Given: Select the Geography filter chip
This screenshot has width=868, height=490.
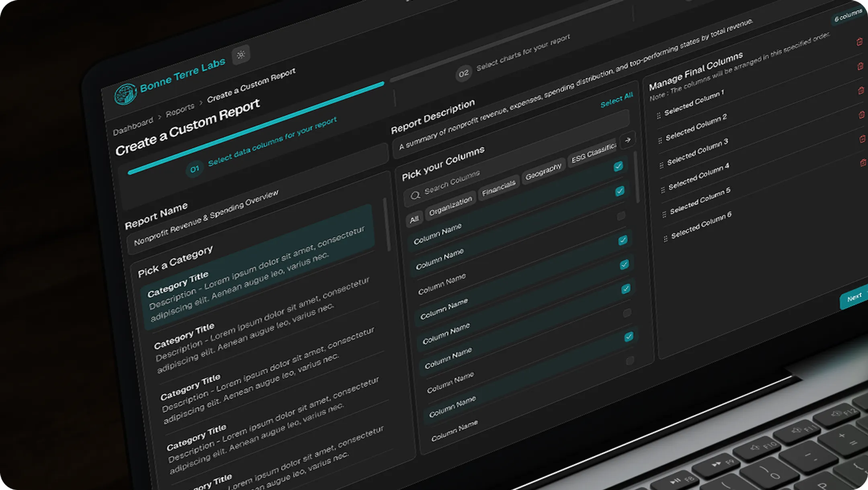Looking at the screenshot, I should coord(543,171).
